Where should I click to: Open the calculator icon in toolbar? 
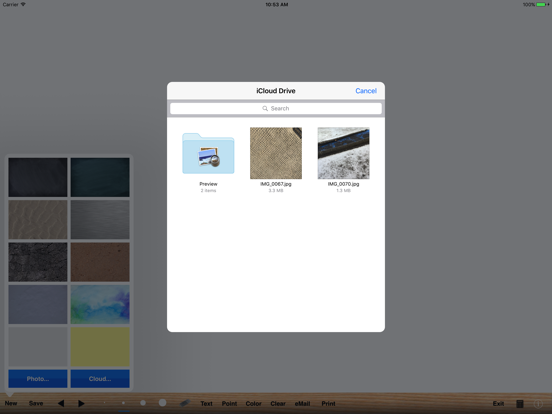pos(520,403)
